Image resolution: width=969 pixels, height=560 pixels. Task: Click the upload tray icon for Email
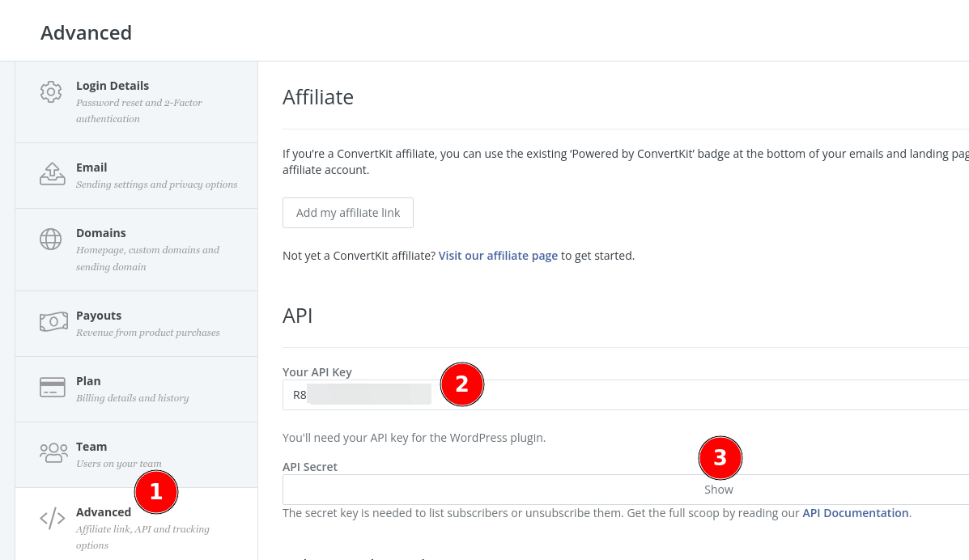pyautogui.click(x=52, y=174)
